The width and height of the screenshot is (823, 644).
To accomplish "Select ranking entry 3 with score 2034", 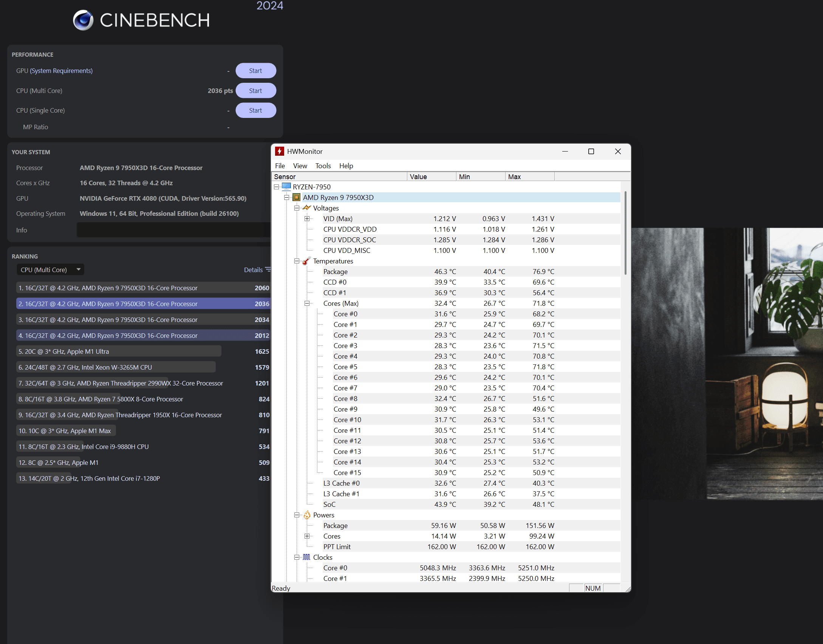I will coord(144,320).
